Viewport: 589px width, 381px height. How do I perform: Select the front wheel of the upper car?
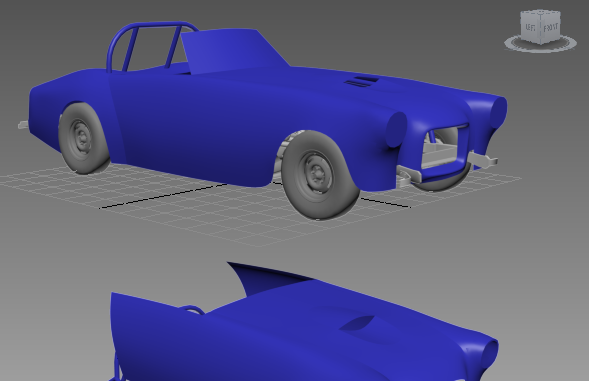[319, 175]
